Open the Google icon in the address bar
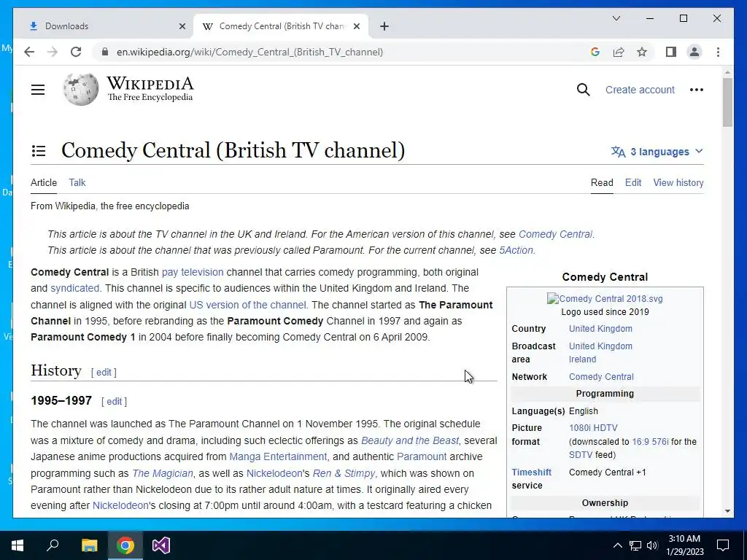The image size is (747, 560). point(595,52)
